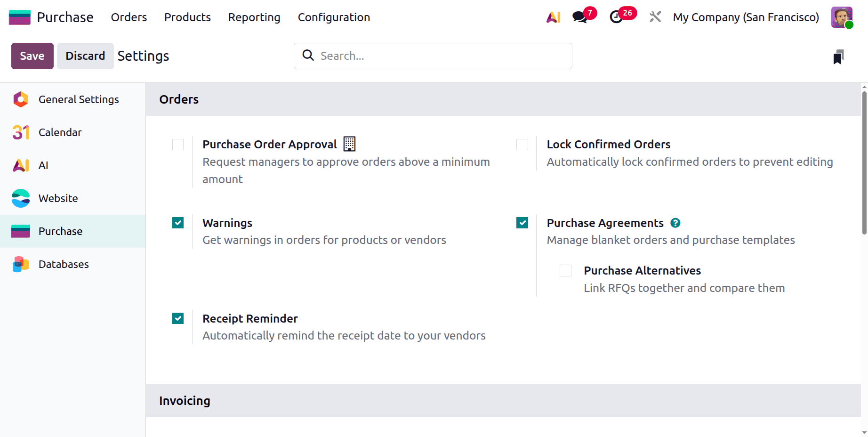
Task: Open Calendar settings from the sidebar
Action: pyautogui.click(x=60, y=132)
